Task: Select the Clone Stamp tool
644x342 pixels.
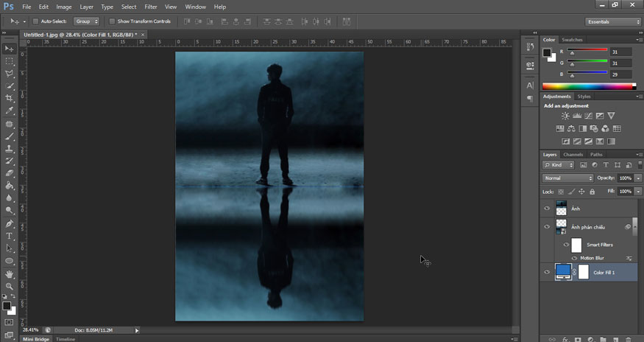Action: 9,149
